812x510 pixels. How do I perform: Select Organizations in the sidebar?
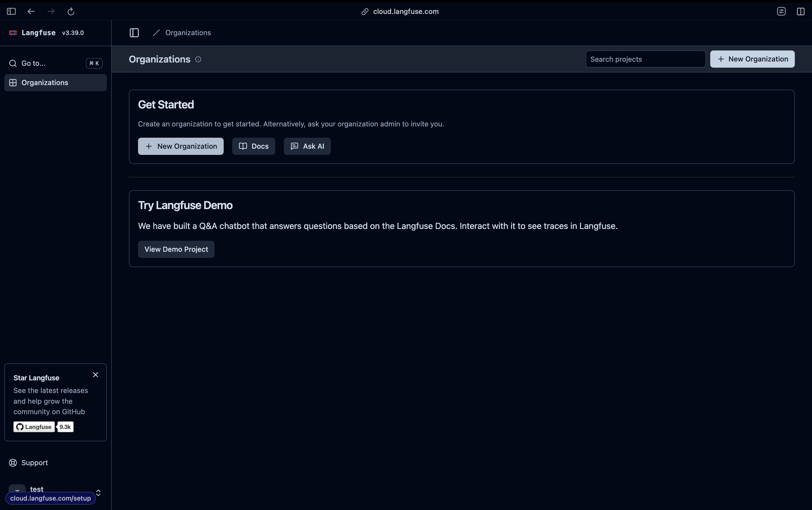point(55,83)
